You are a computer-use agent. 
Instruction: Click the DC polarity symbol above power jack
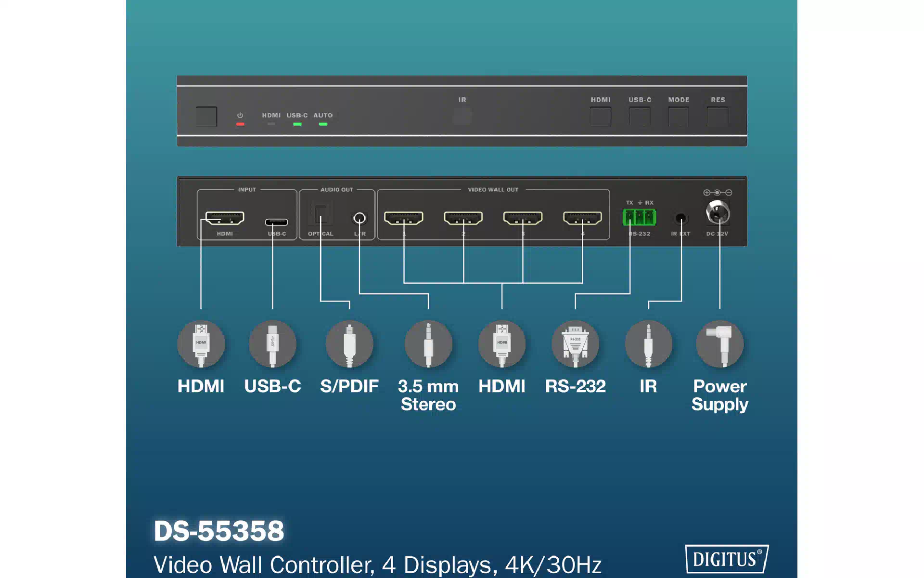pos(718,193)
